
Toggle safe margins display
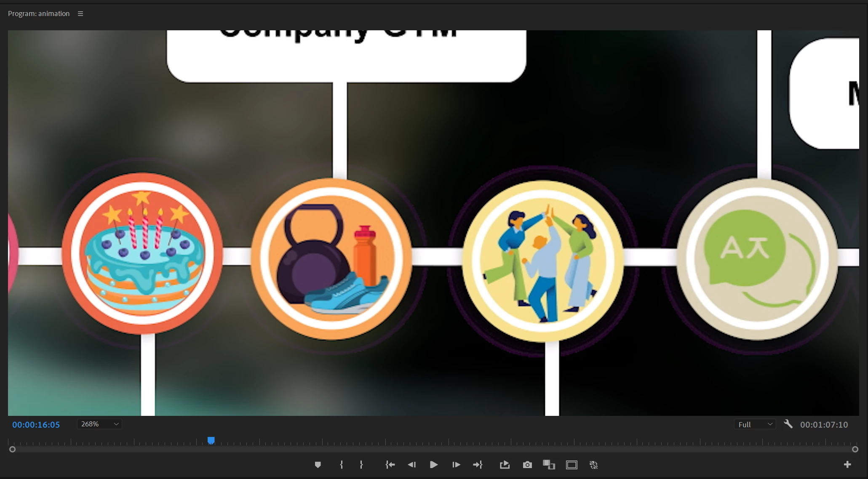click(x=572, y=465)
